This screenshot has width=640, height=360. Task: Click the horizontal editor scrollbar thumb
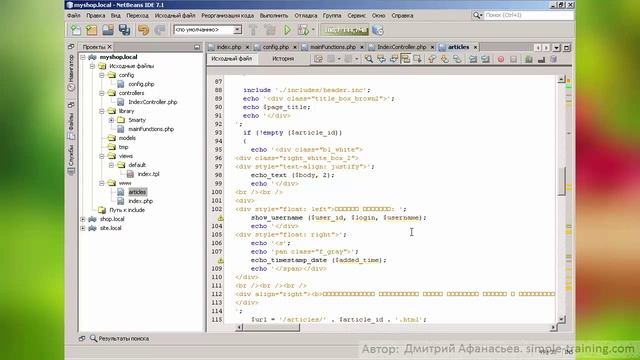tap(271, 327)
